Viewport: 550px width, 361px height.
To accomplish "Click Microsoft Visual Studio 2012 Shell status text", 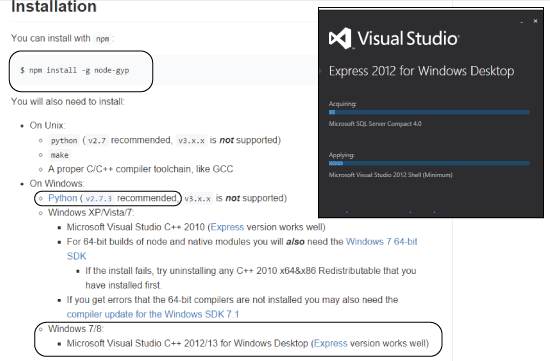I will coord(390,175).
